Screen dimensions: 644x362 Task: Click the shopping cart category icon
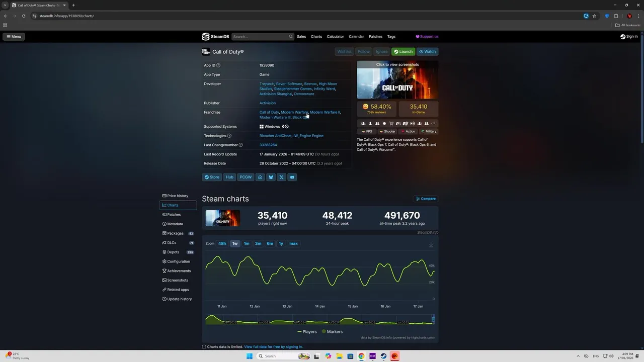click(x=391, y=123)
